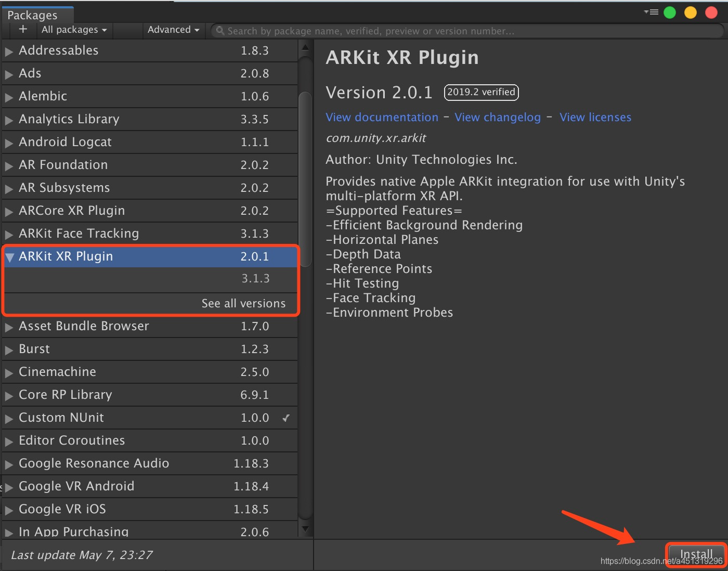Image resolution: width=728 pixels, height=571 pixels.
Task: Click the green window button
Action: [x=670, y=12]
